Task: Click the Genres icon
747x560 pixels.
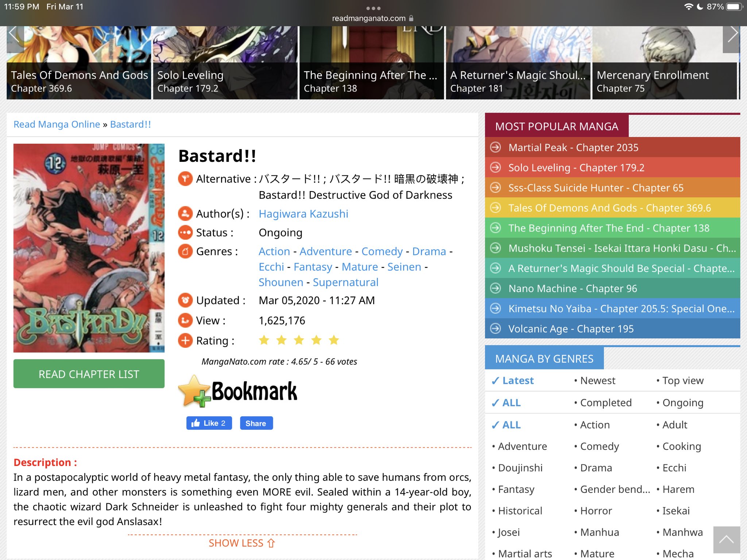Action: (185, 251)
